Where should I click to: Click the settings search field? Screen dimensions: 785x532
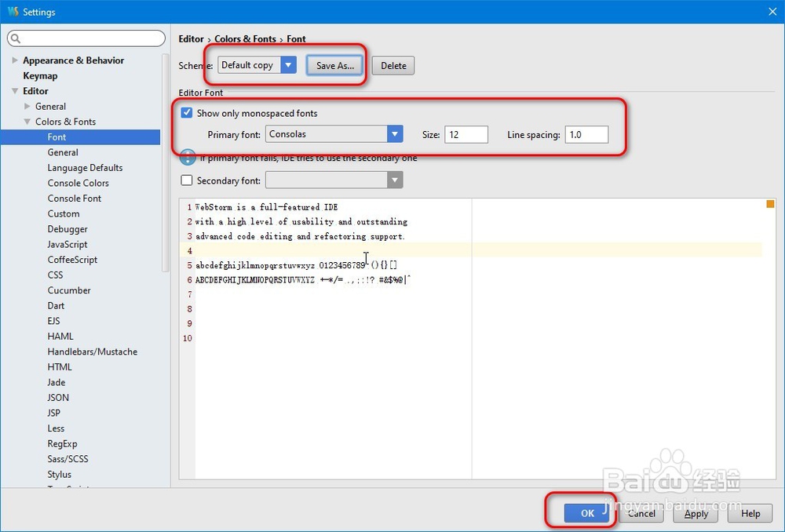[x=86, y=38]
